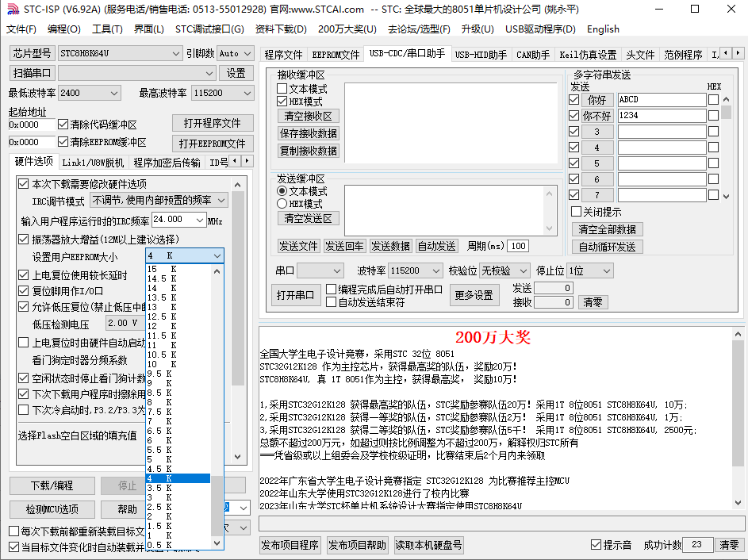Click the STC-ISP application icon in title bar
The width and height of the screenshot is (748, 560).
click(13, 9)
